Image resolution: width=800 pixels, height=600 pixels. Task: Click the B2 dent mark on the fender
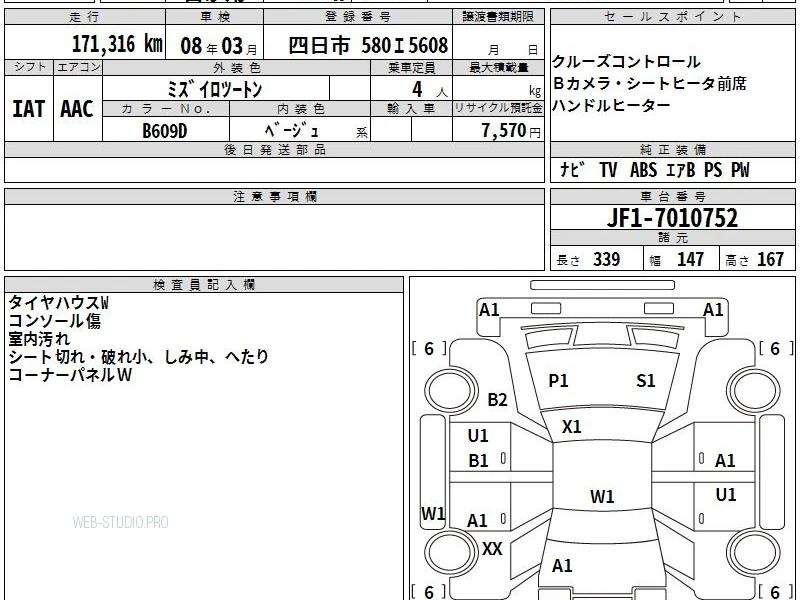click(x=497, y=399)
